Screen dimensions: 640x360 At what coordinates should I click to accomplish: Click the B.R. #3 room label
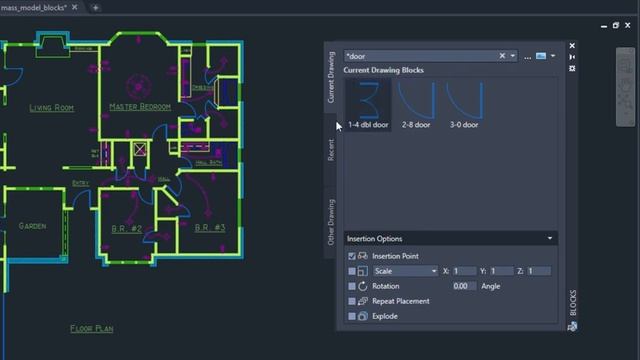coord(210,228)
